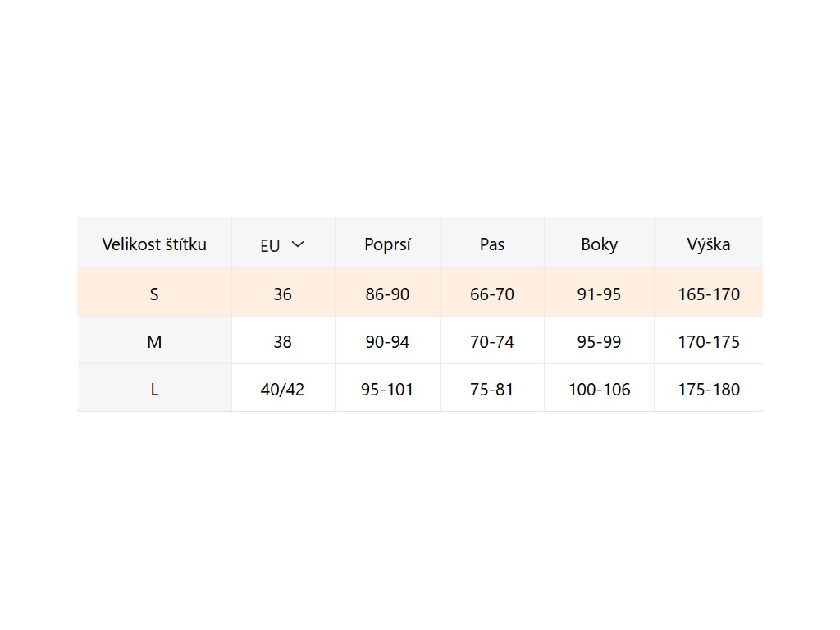Click bust measurement 86-90 cell
The width and height of the screenshot is (840, 630).
click(x=387, y=294)
